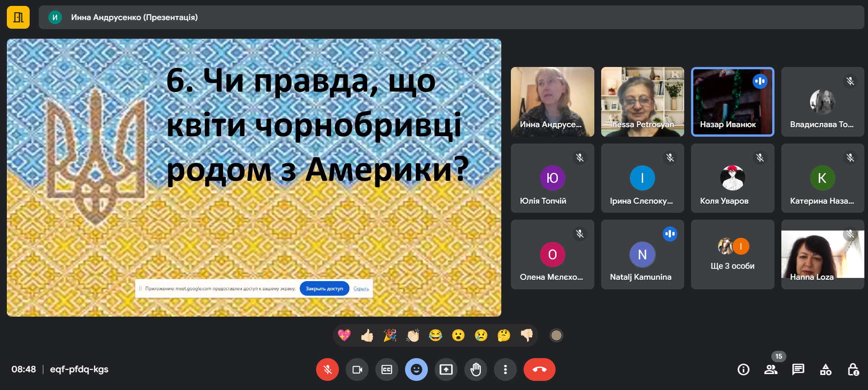Open host controls lock icon
This screenshot has width=868, height=390.
point(853,369)
